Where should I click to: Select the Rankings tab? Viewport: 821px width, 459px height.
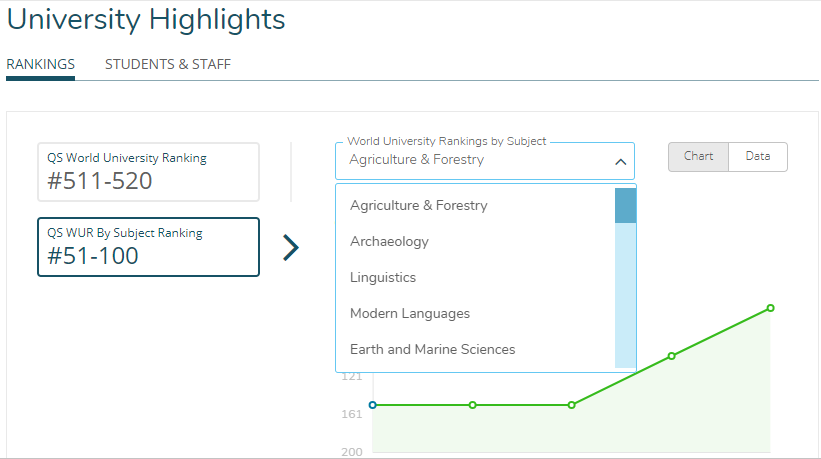[40, 64]
